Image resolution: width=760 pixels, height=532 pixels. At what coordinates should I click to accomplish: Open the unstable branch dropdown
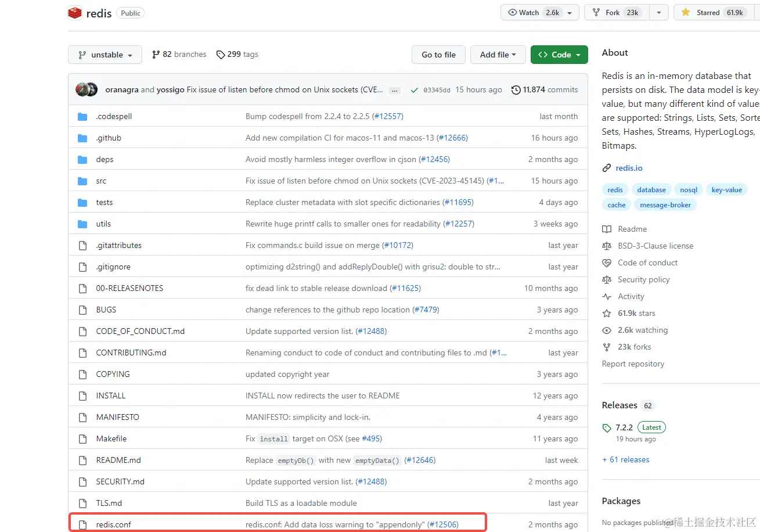pyautogui.click(x=105, y=55)
